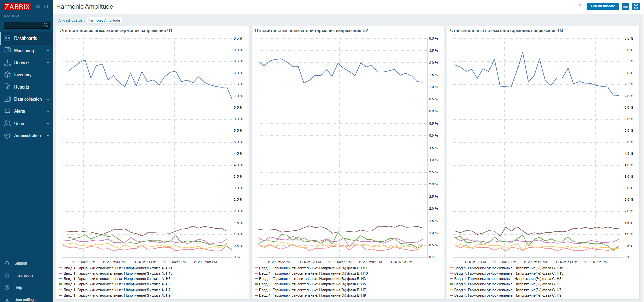Expand the Monitoring menu chevron

(48, 51)
